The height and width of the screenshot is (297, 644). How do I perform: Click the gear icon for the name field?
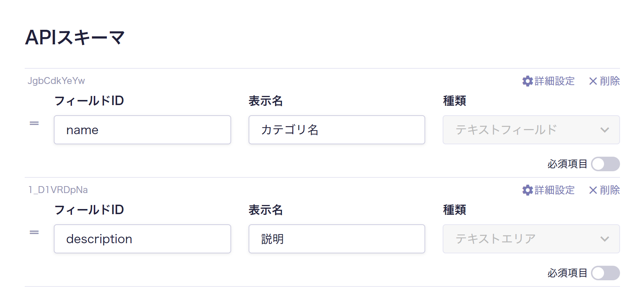point(527,81)
